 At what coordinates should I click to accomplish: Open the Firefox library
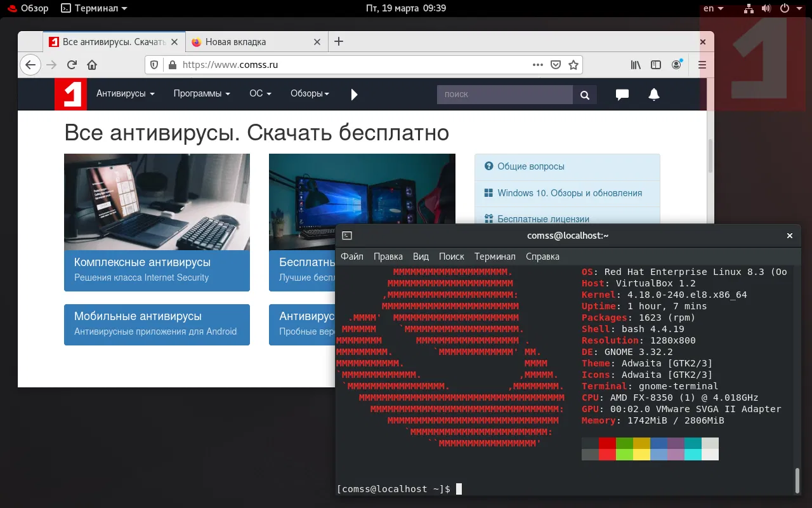pos(636,65)
